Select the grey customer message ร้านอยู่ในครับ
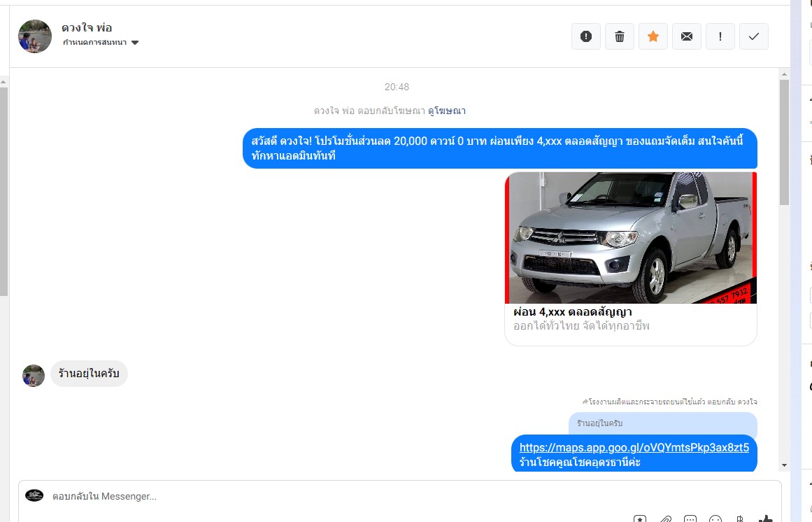This screenshot has width=812, height=522. pyautogui.click(x=89, y=374)
